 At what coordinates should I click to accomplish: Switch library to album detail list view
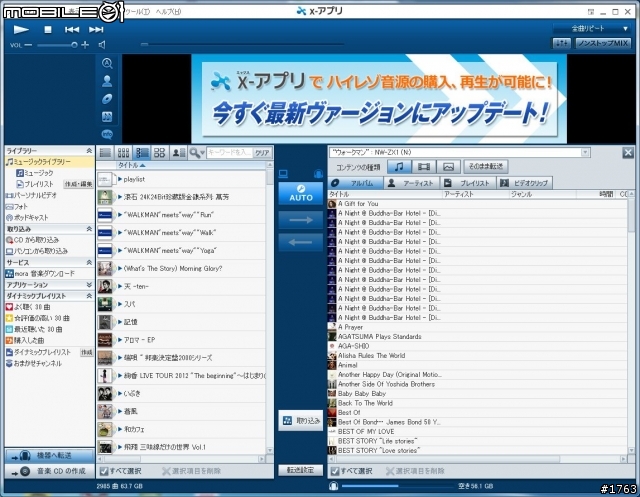tap(142, 153)
